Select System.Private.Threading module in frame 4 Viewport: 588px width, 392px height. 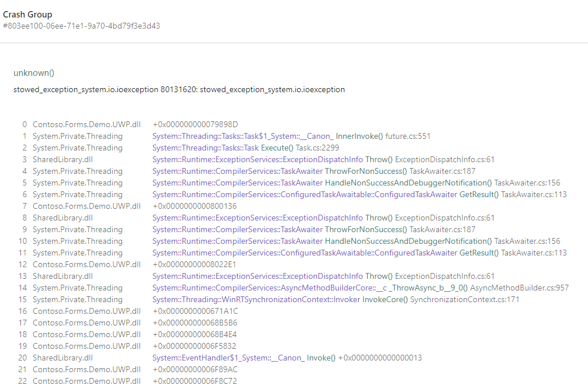coord(78,171)
